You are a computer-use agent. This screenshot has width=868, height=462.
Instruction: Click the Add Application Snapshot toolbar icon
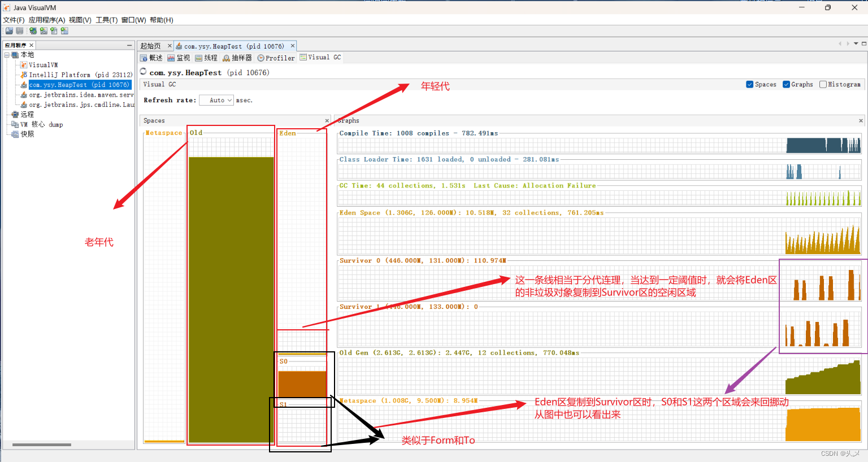click(64, 31)
